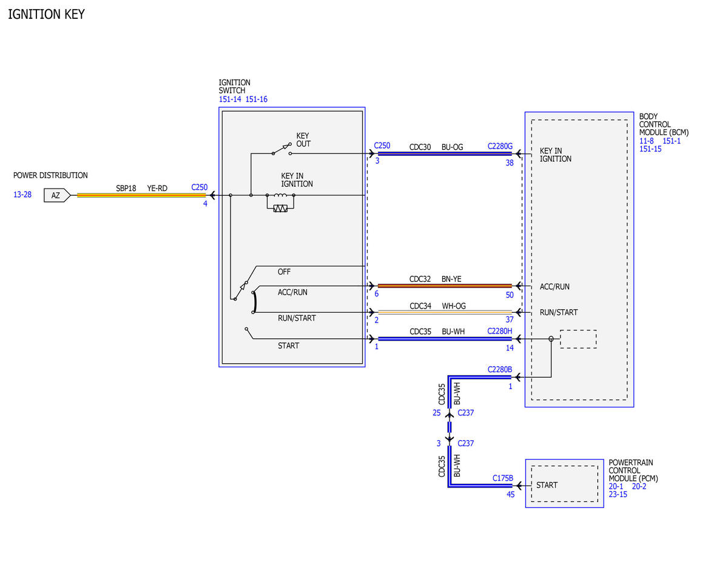
Task: Select the SBP18 circuit label
Action: tap(126, 189)
